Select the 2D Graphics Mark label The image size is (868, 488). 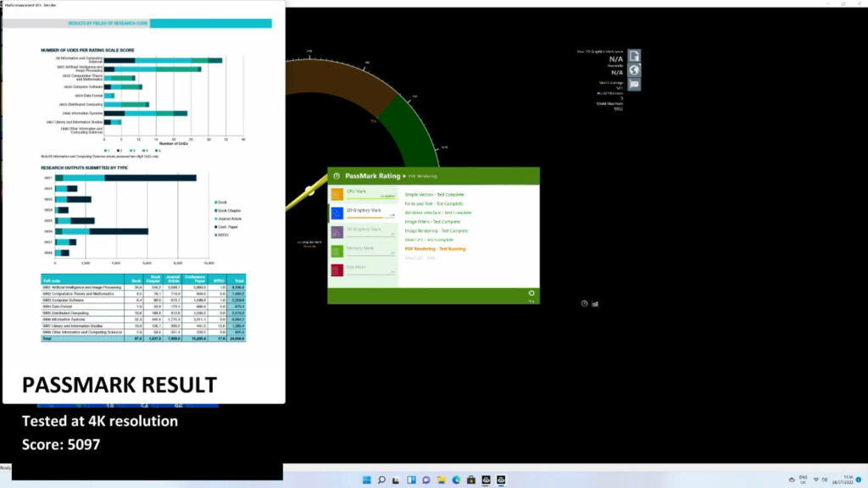(364, 210)
